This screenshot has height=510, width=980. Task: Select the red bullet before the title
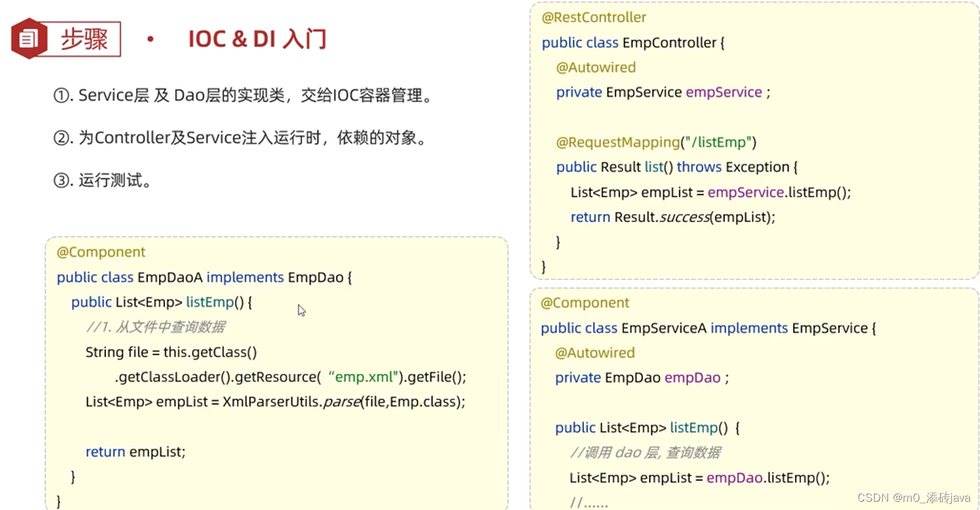(x=150, y=39)
